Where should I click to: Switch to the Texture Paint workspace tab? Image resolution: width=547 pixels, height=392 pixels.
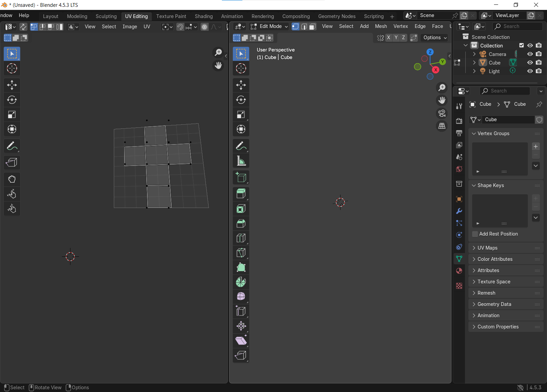(x=171, y=16)
